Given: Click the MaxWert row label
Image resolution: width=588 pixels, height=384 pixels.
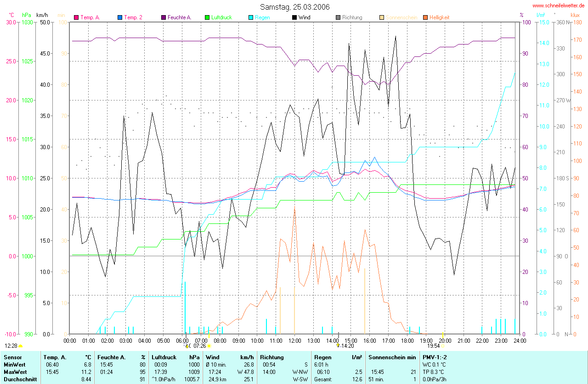Looking at the screenshot, I should point(15,372).
